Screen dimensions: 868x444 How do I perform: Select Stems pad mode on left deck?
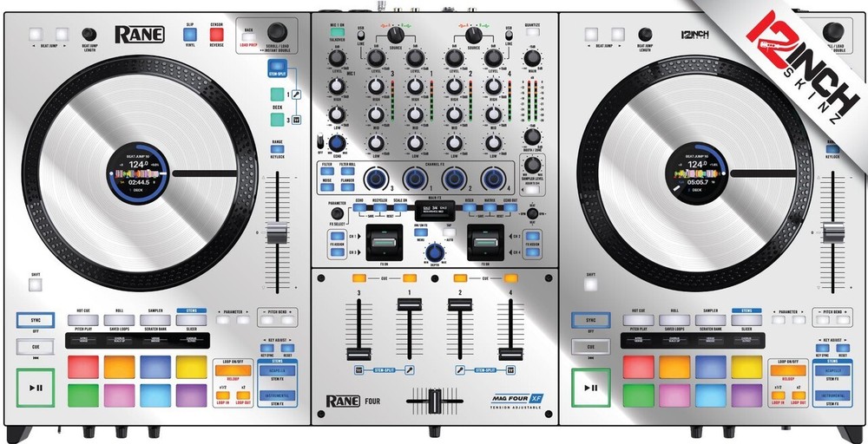(192, 320)
